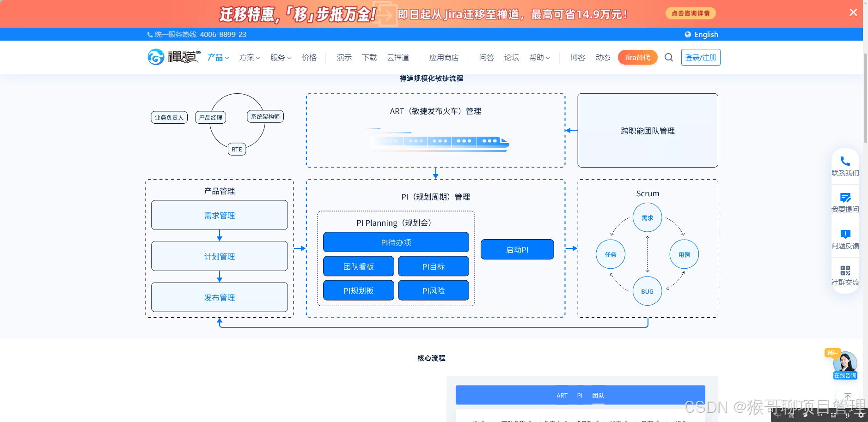Open the 动态 navigation link
This screenshot has width=868, height=422.
[x=603, y=58]
